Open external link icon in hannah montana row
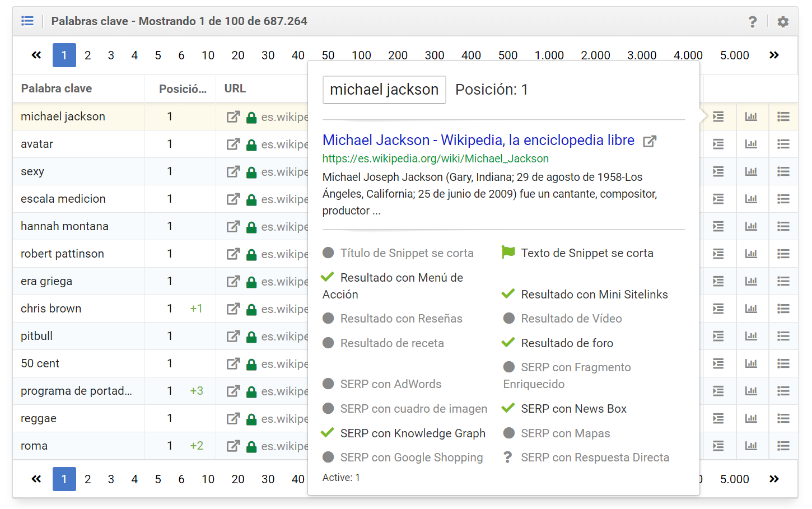This screenshot has height=509, width=812. coord(233,227)
